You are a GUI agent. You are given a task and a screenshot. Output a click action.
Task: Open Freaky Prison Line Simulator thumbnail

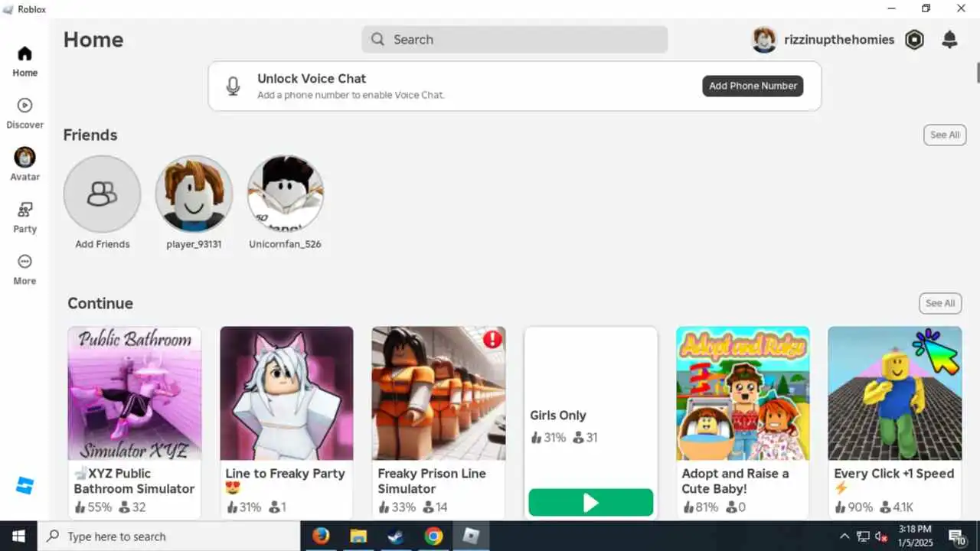(x=439, y=393)
